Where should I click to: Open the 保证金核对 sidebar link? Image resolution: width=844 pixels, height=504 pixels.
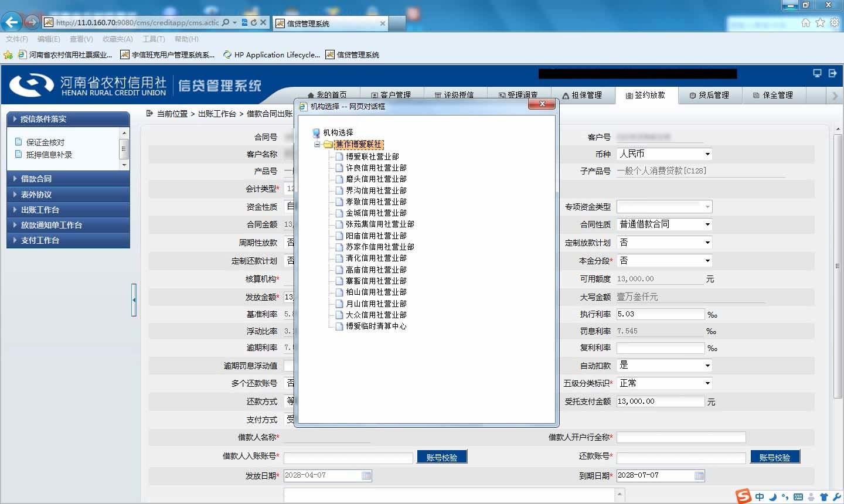(x=45, y=142)
